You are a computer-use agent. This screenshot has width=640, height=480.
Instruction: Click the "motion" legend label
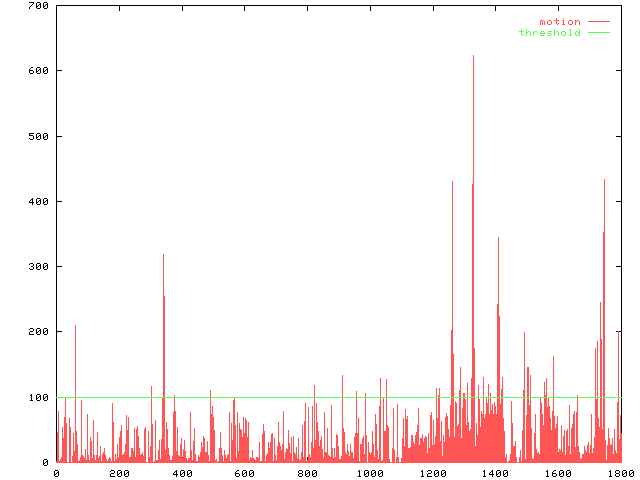(559, 21)
